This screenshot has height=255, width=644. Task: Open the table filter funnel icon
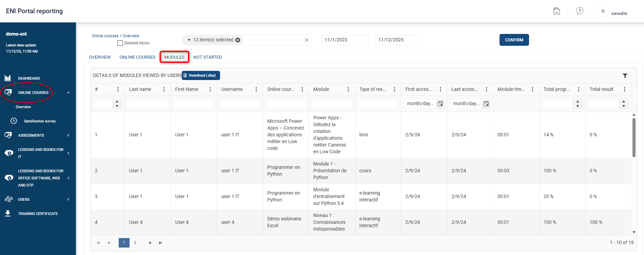coord(625,76)
